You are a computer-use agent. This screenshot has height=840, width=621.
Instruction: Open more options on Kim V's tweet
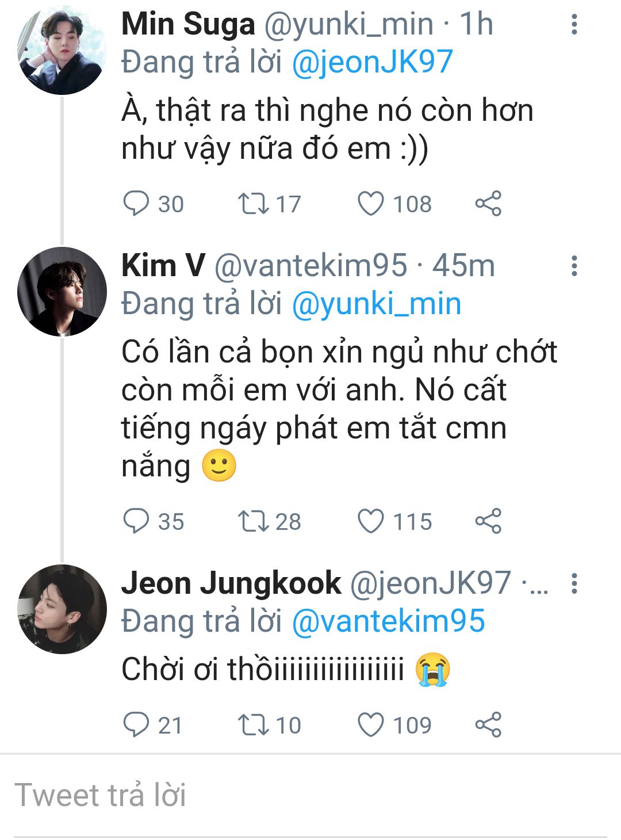pos(574,266)
